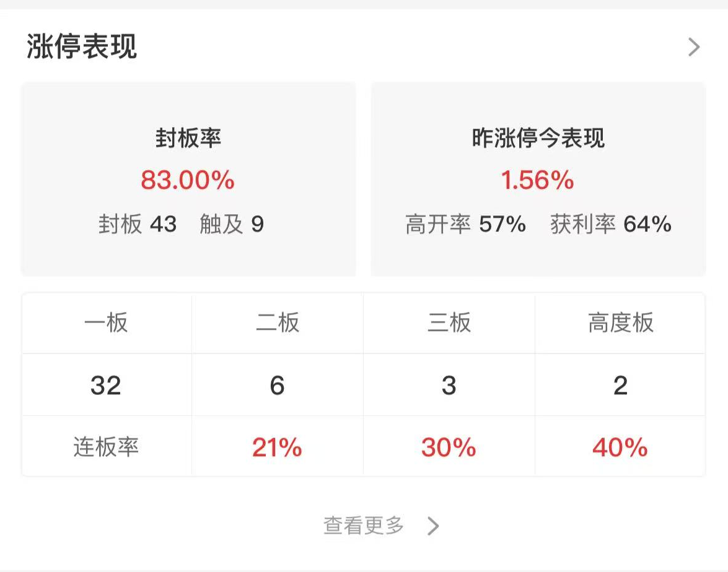728x572 pixels.
Task: Open the 封板率 card
Action: (x=188, y=179)
